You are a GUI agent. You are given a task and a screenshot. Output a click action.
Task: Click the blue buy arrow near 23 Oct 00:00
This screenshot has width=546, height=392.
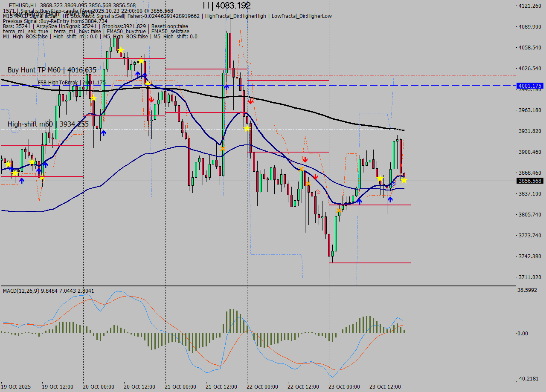360,201
